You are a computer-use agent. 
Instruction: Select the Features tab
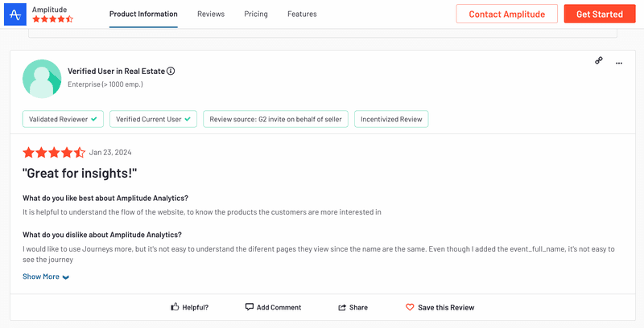click(x=302, y=14)
